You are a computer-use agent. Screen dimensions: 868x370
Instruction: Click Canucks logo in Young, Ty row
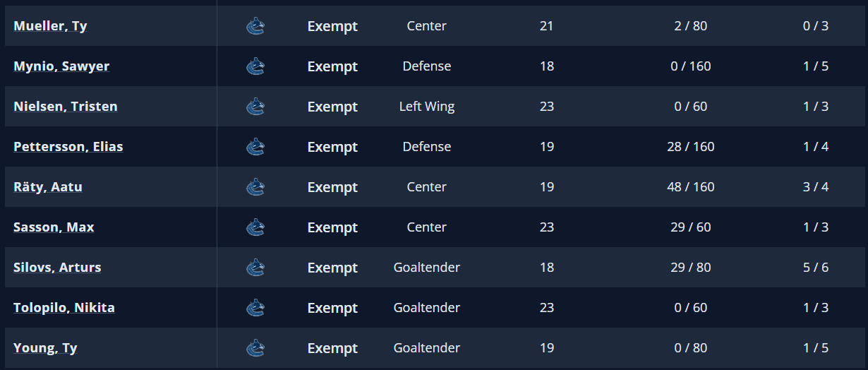pos(255,348)
